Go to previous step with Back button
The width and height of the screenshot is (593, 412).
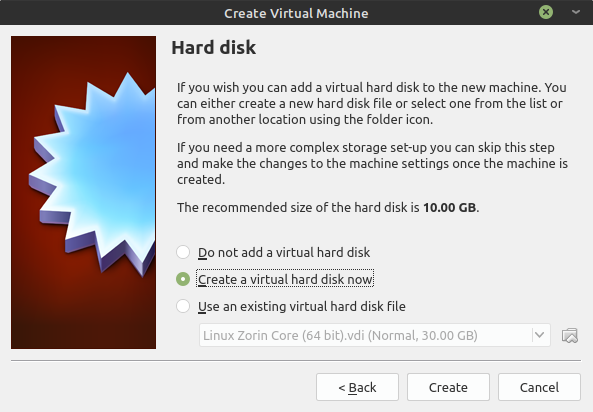[x=357, y=387]
